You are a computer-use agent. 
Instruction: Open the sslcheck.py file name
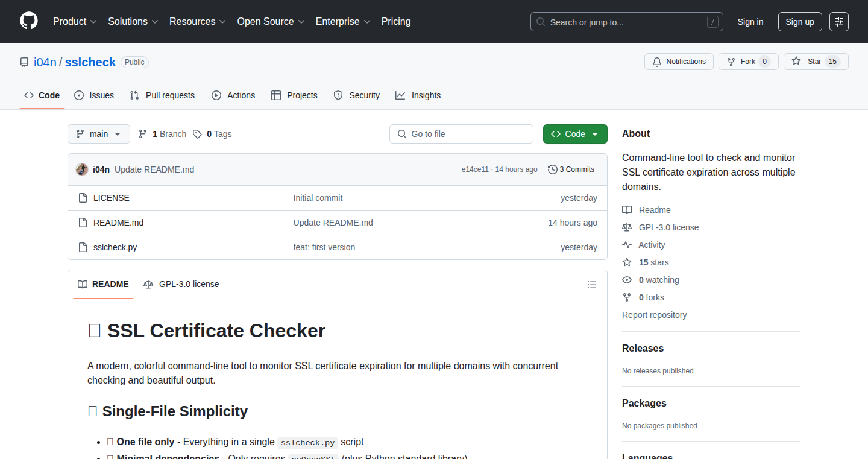pyautogui.click(x=115, y=247)
